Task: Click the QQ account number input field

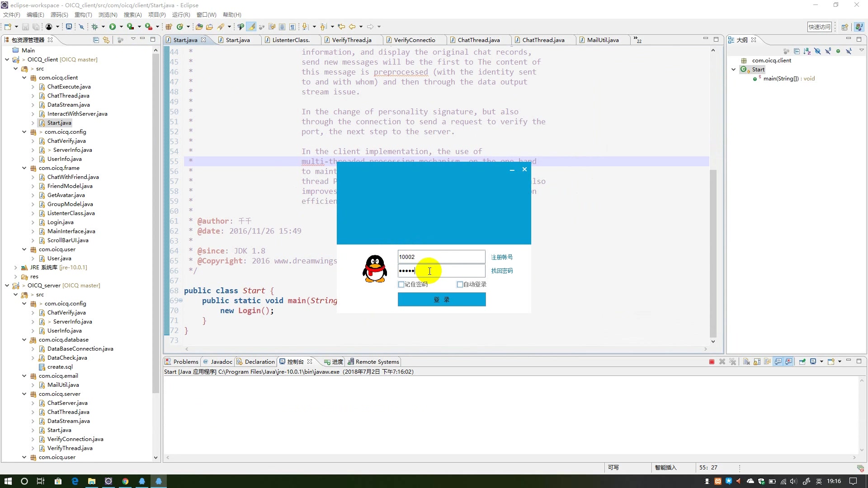Action: click(441, 257)
